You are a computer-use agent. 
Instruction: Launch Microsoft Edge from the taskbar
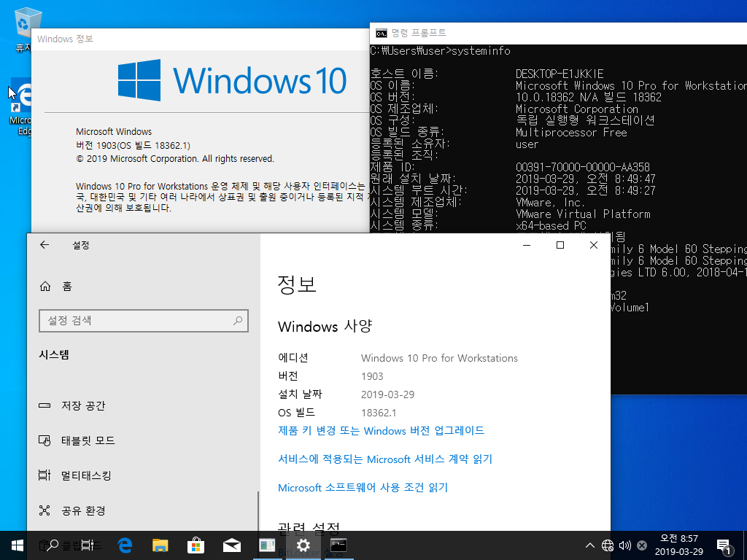point(125,545)
